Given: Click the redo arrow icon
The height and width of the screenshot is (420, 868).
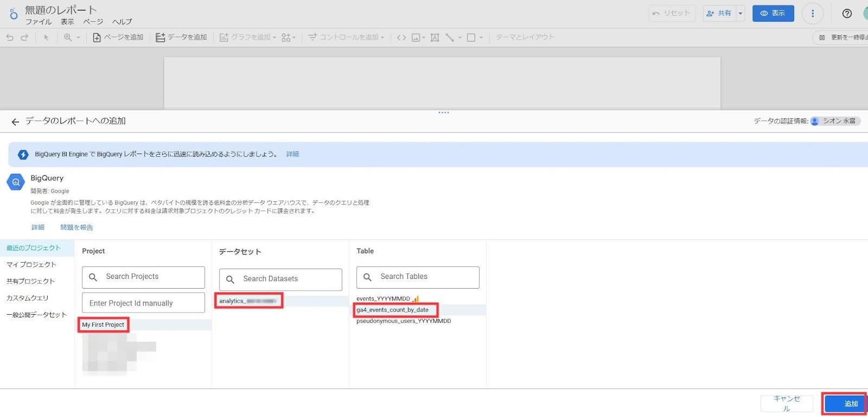Looking at the screenshot, I should (x=24, y=37).
